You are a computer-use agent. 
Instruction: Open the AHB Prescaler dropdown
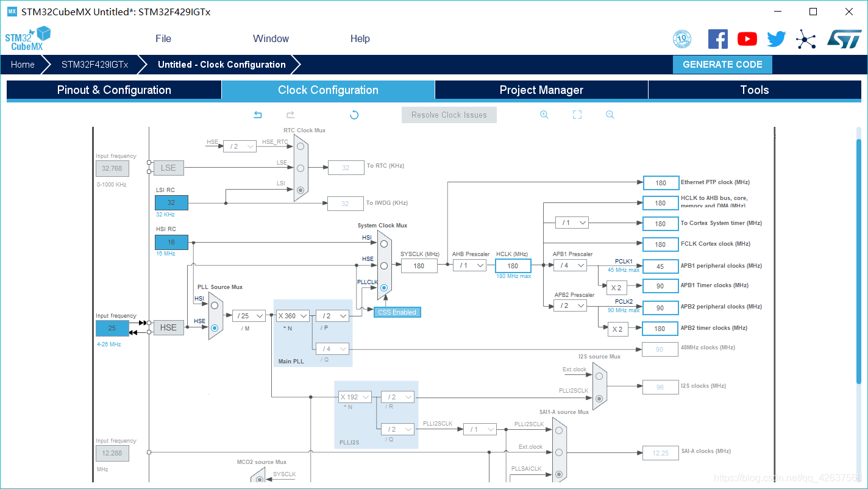coord(469,265)
